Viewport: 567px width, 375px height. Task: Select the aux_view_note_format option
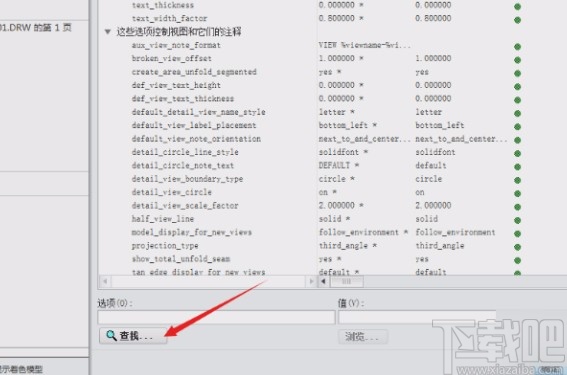pyautogui.click(x=176, y=45)
